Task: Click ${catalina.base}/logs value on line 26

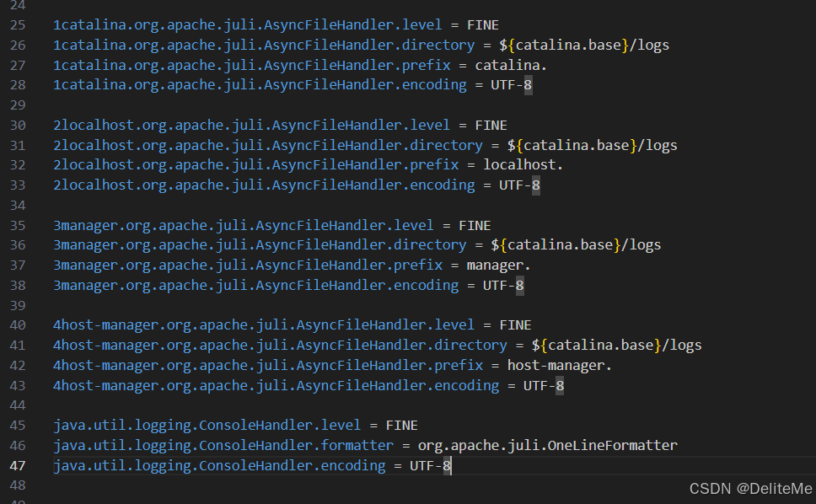Action: coord(584,46)
